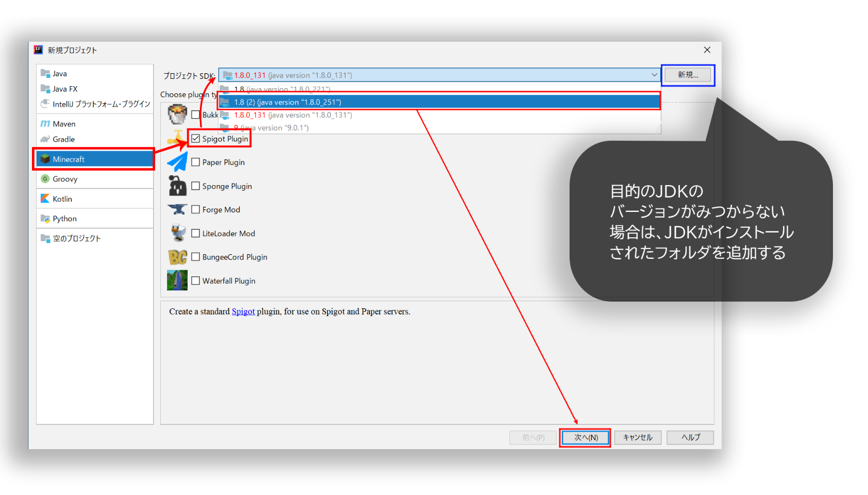Click the Kotlin logo icon
The height and width of the screenshot is (495, 868).
pos(45,199)
